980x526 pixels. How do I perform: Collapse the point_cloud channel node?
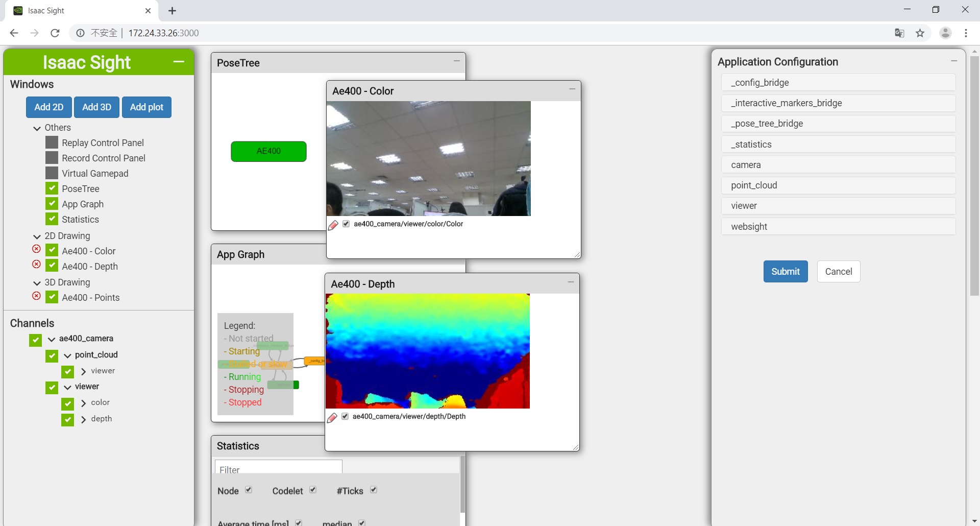click(x=67, y=355)
